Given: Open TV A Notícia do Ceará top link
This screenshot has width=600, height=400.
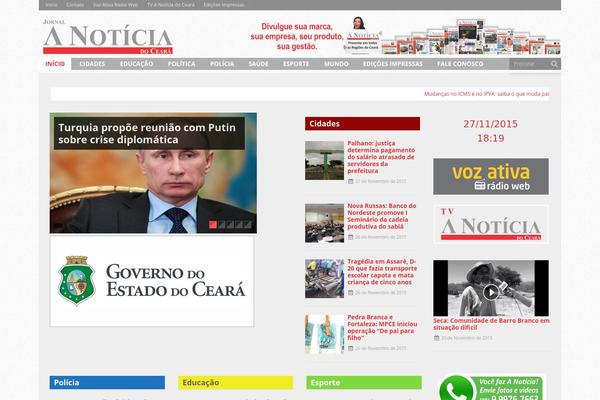Looking at the screenshot, I should [171, 5].
